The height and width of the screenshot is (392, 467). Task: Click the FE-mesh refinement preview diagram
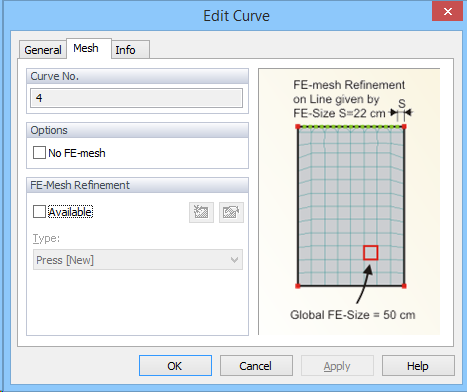(x=349, y=202)
